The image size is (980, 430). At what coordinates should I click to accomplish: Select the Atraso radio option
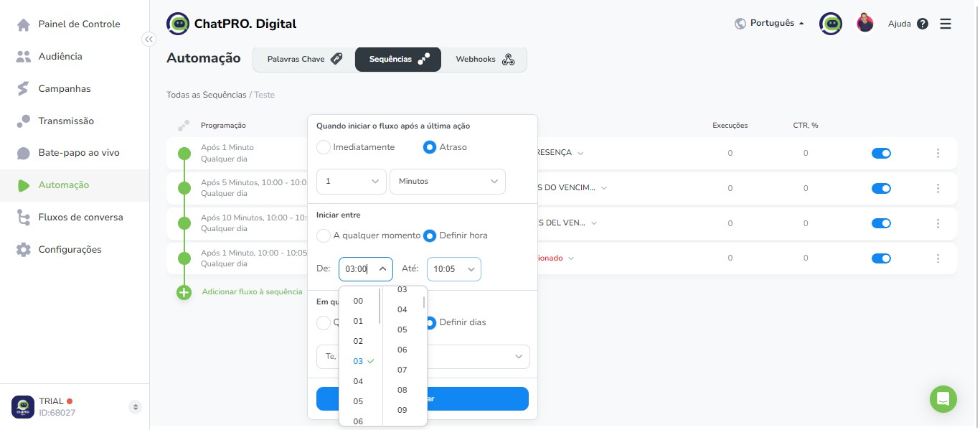(x=430, y=147)
